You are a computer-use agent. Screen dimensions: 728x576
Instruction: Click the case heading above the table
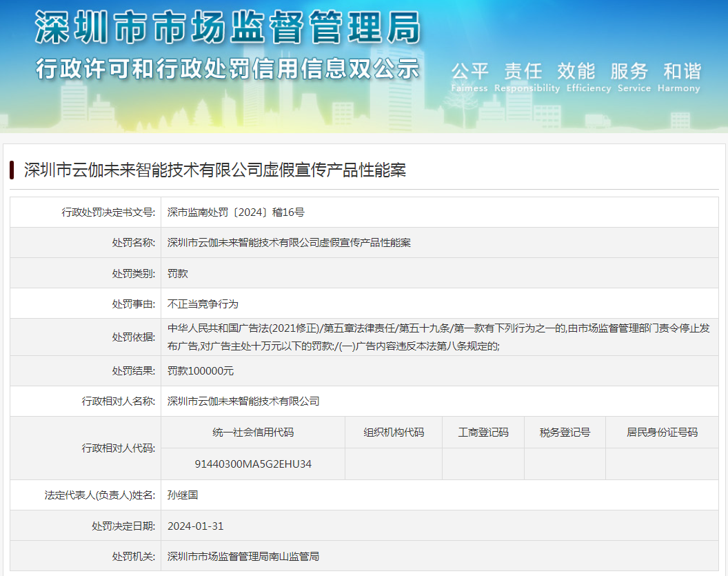click(215, 170)
